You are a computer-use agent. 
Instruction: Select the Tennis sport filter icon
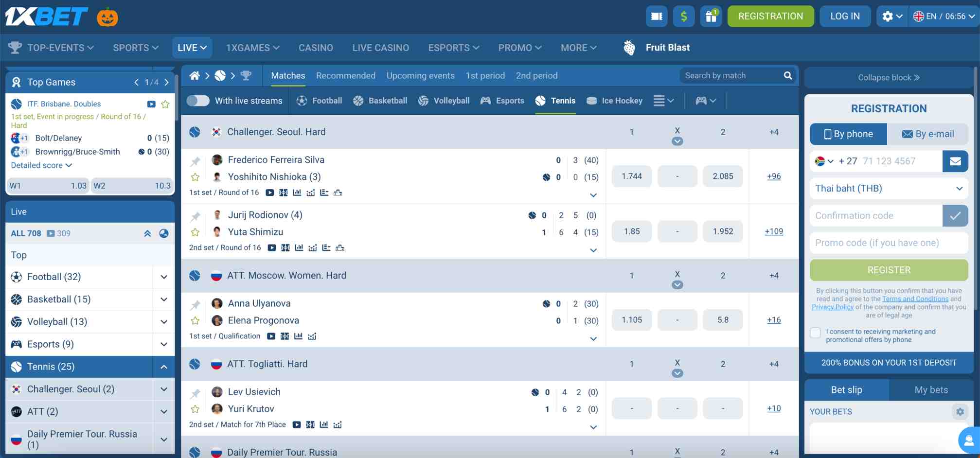click(x=541, y=101)
